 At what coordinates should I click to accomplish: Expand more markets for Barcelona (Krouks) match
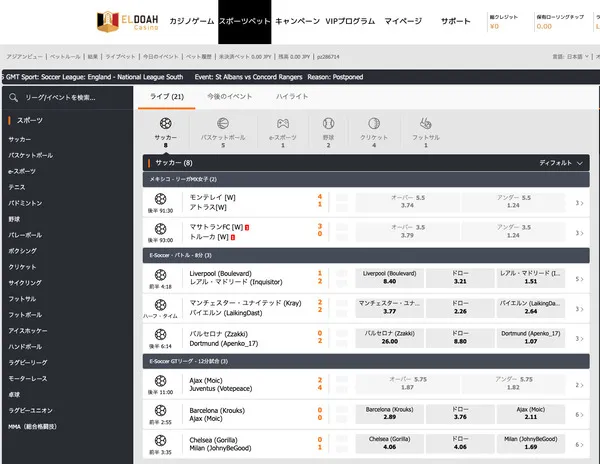pos(579,413)
